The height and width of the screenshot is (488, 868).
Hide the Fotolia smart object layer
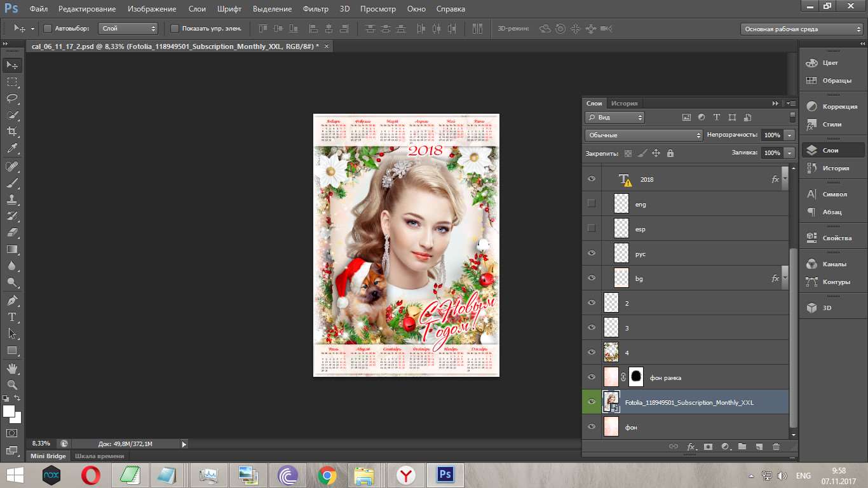click(x=592, y=402)
